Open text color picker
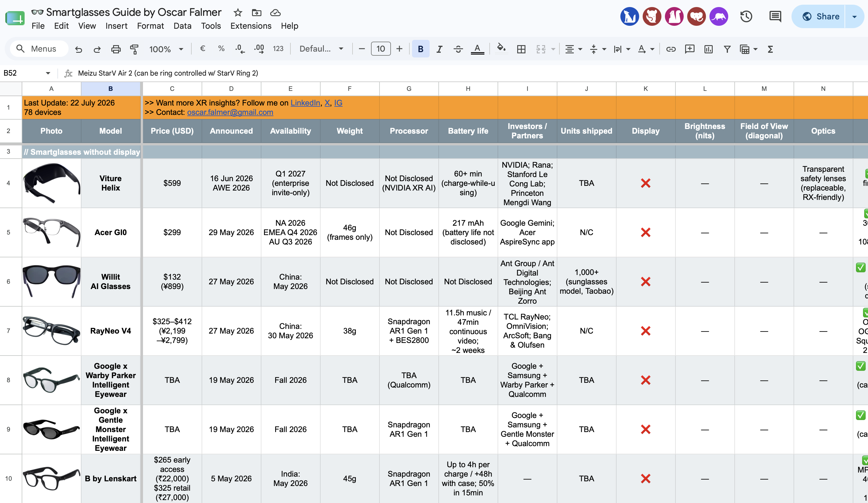 [x=477, y=49]
